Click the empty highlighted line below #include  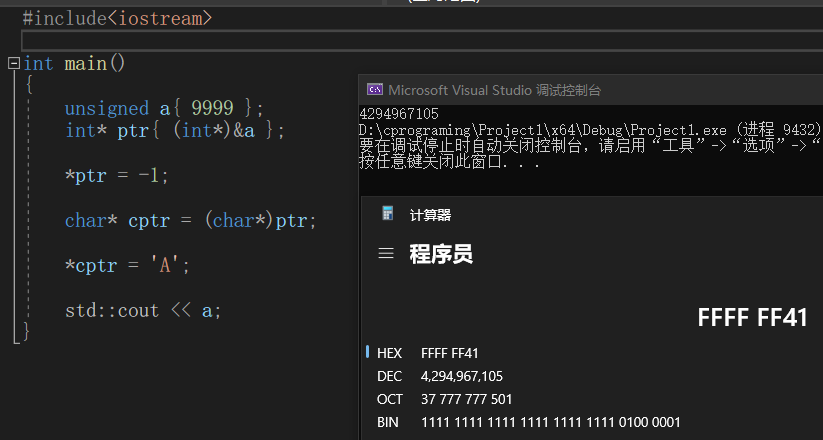[x=422, y=40]
